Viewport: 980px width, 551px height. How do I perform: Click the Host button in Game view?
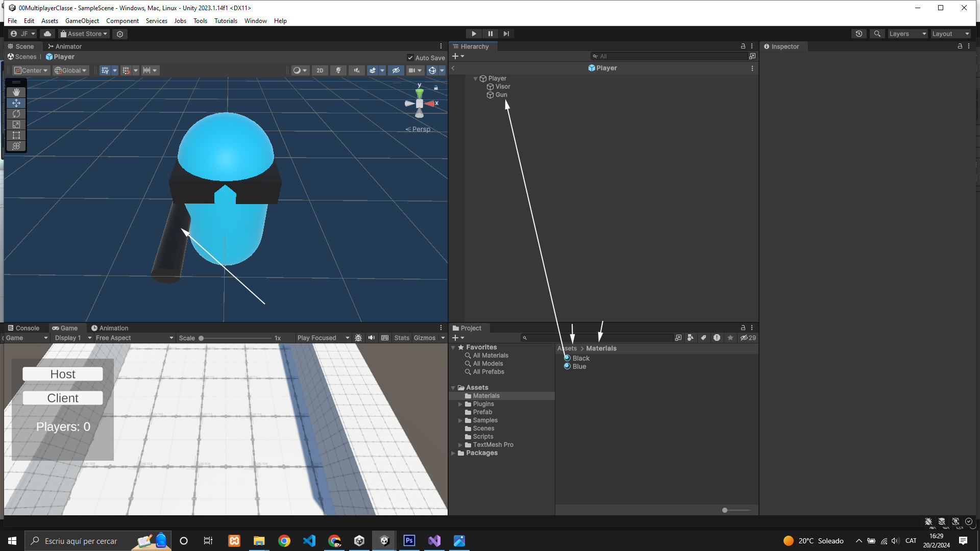click(x=63, y=374)
